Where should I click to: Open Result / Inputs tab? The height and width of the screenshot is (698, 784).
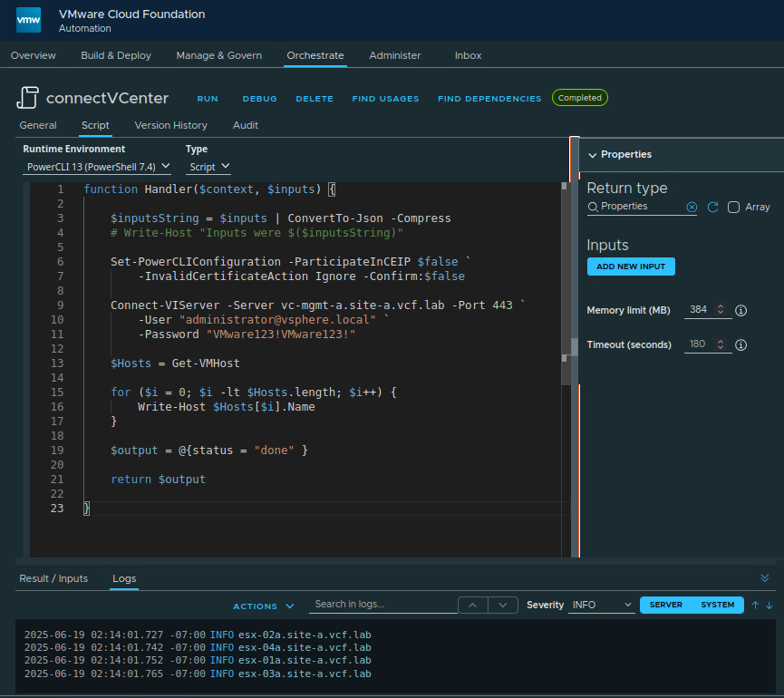pos(53,578)
